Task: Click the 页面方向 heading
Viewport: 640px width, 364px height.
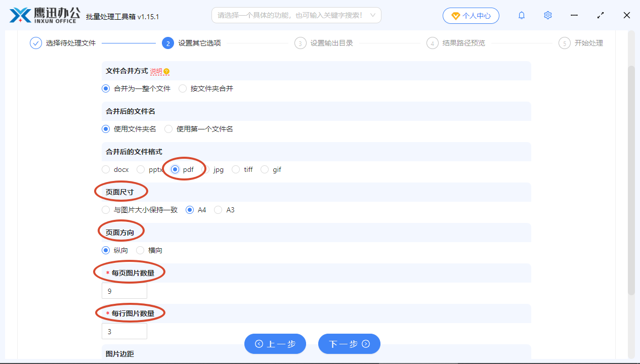Action: pyautogui.click(x=120, y=233)
